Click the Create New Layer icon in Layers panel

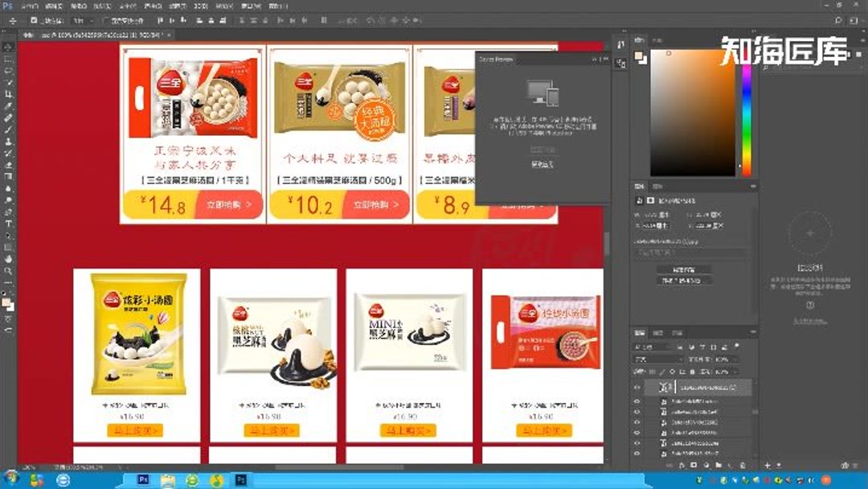point(729,464)
